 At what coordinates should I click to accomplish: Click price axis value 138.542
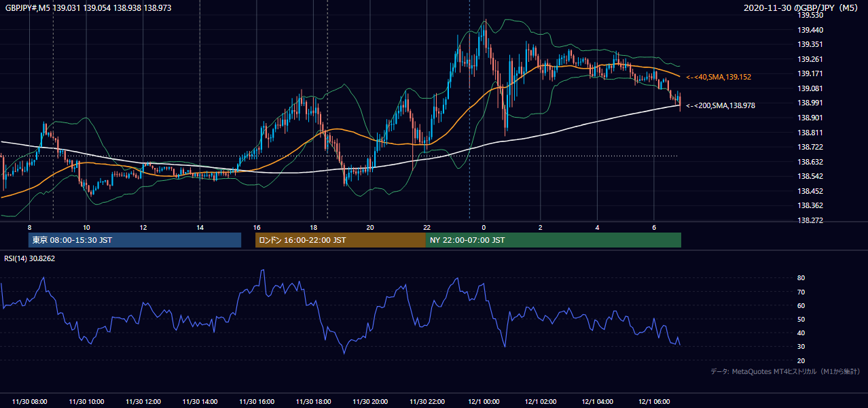click(811, 176)
